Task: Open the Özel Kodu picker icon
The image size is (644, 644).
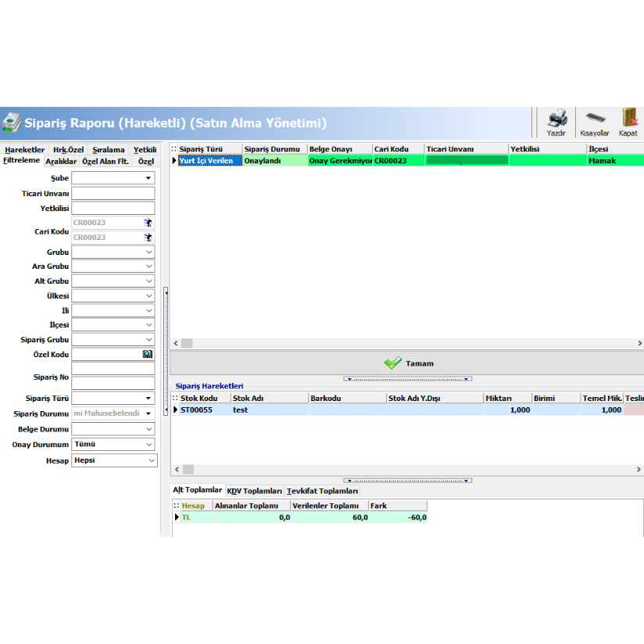Action: pyautogui.click(x=148, y=354)
